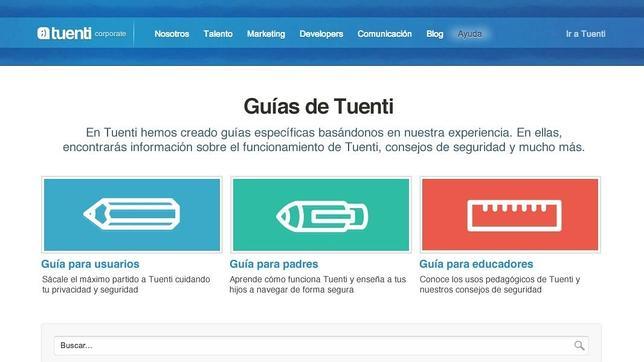644x362 pixels.
Task: Open the Blog page
Action: tap(435, 34)
